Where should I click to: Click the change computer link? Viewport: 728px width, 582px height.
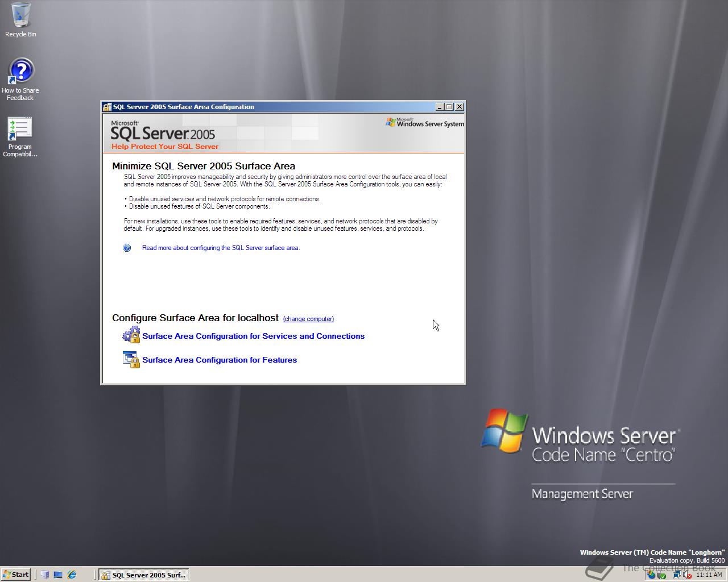point(308,319)
